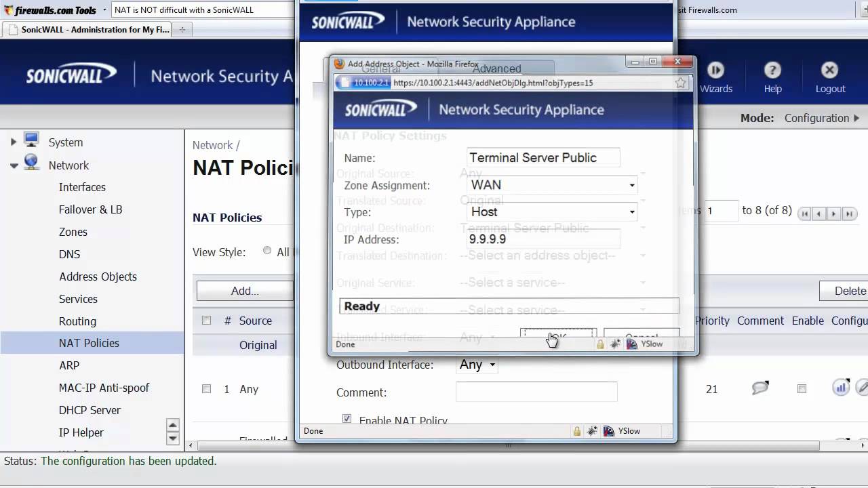Image resolution: width=868 pixels, height=488 pixels.
Task: Switch to SonicWALL Administration browser tab
Action: click(x=87, y=30)
